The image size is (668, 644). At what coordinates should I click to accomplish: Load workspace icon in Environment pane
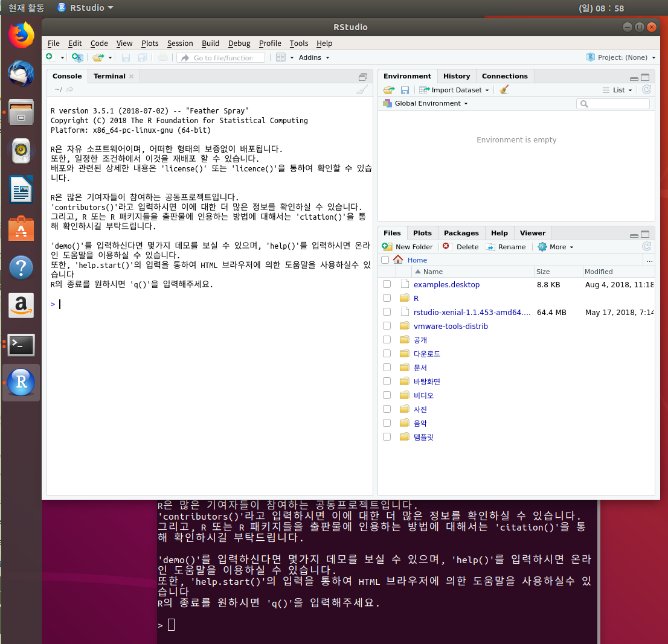[388, 90]
